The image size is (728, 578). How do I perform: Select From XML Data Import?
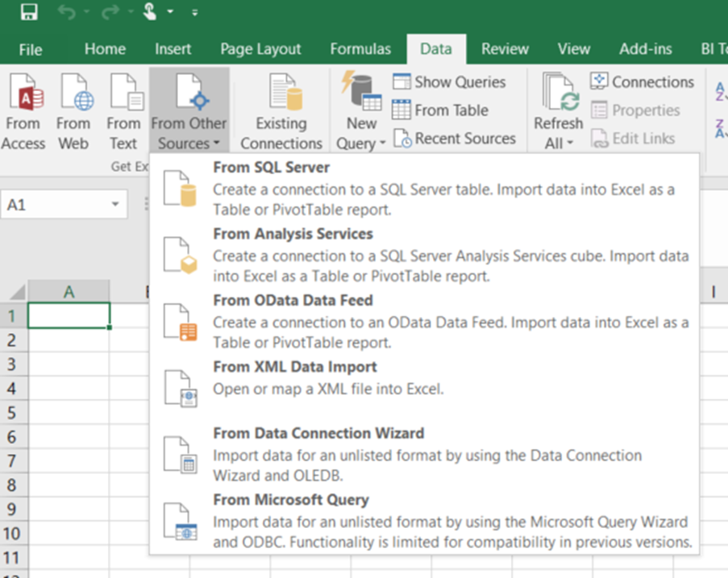tap(424, 387)
